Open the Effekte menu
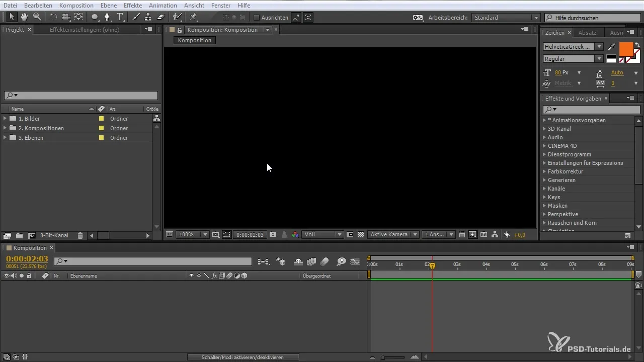This screenshot has width=644, height=362. 133,5
